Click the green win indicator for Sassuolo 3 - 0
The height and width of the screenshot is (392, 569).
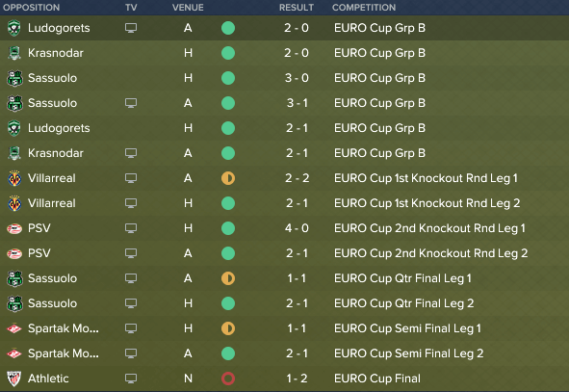(x=228, y=78)
